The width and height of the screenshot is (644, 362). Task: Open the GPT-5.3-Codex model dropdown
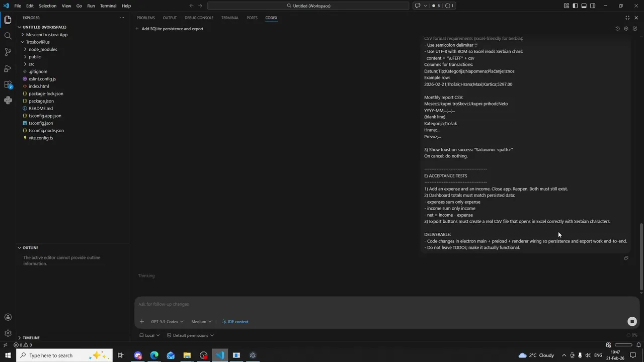pyautogui.click(x=167, y=322)
